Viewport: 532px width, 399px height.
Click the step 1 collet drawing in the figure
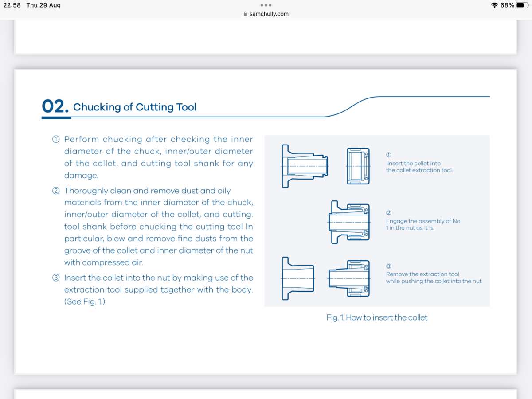click(305, 166)
